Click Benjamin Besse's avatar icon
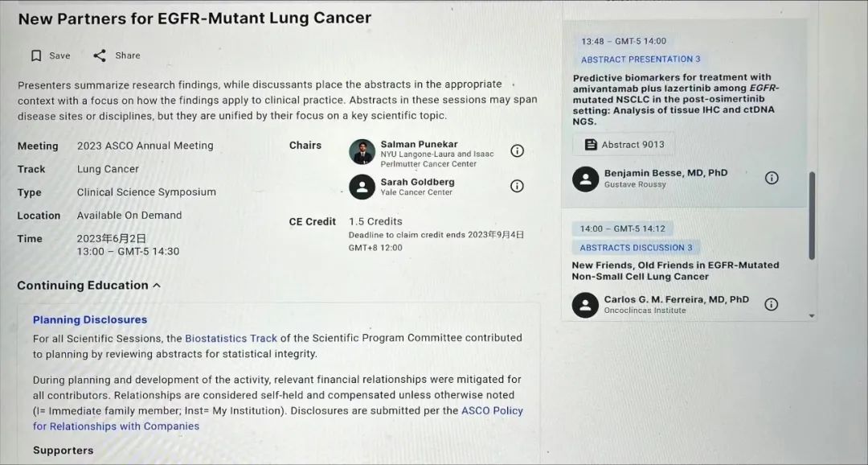The width and height of the screenshot is (868, 465). [x=586, y=179]
